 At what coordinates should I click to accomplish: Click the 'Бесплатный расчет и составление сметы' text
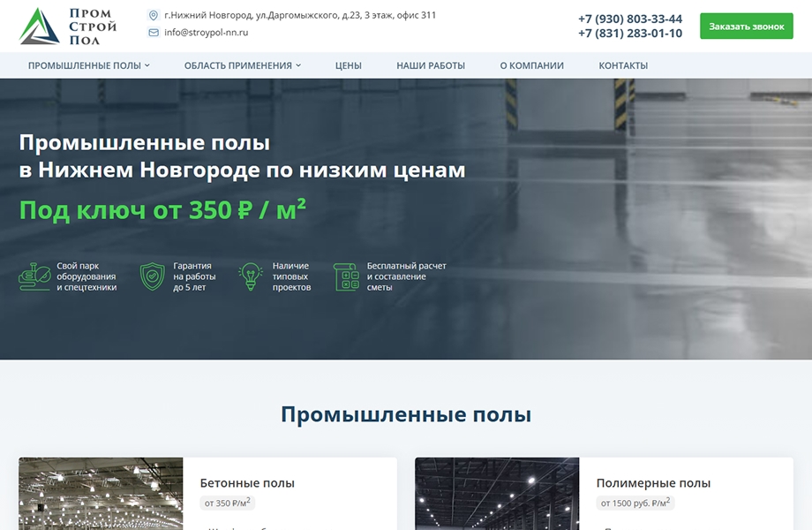pyautogui.click(x=407, y=276)
